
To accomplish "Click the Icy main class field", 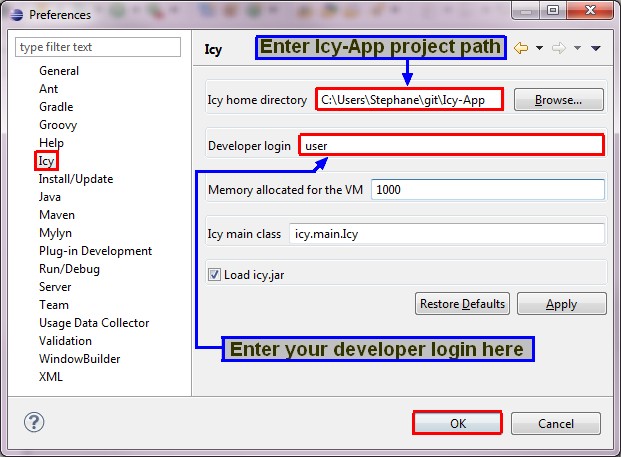I will coord(447,234).
